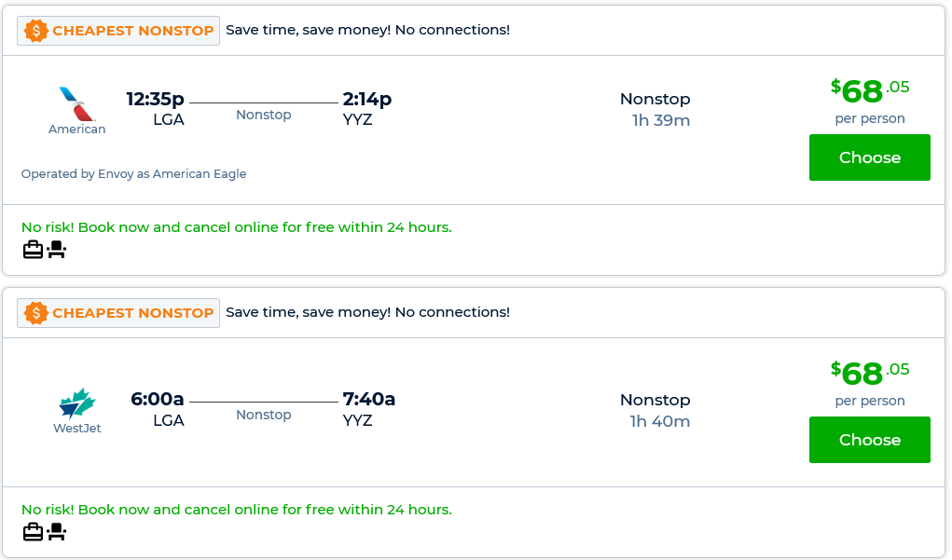Click seat icon on American flight
The height and width of the screenshot is (560, 952).
point(57,250)
